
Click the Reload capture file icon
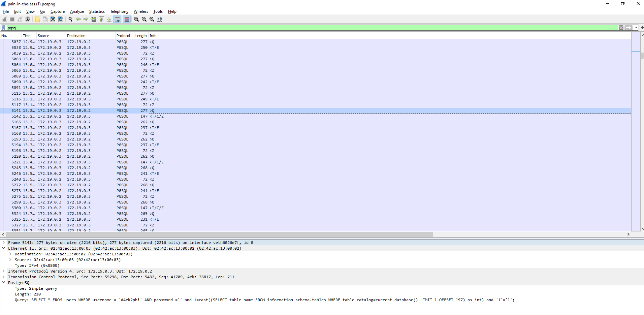coord(61,19)
